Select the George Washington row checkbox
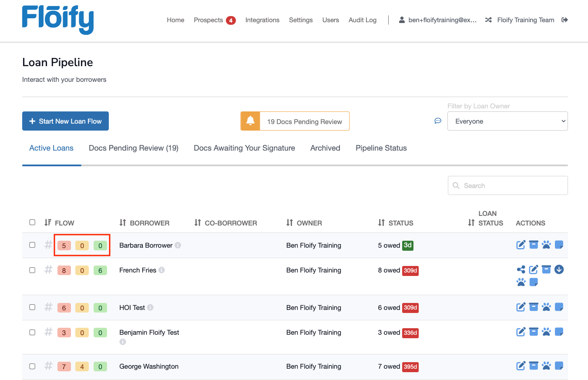The height and width of the screenshot is (380, 588). pos(32,367)
